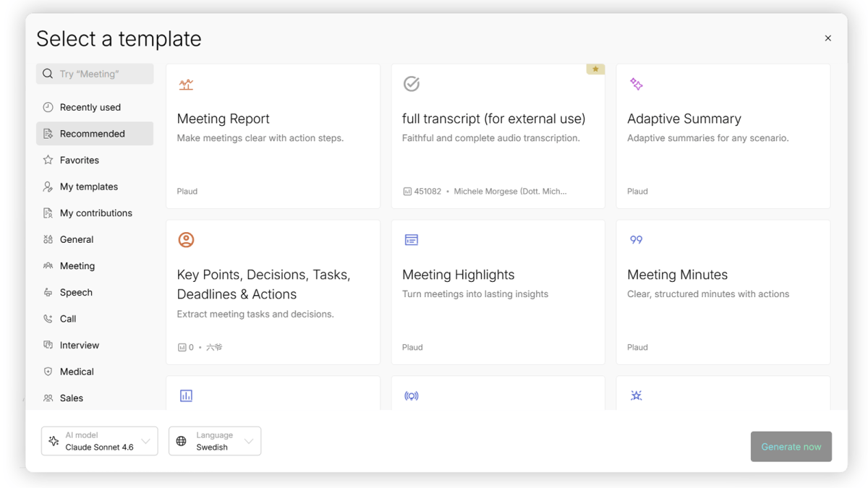Click the Meeting Report card icon
Screen dimensions: 868x488
pyautogui.click(x=186, y=85)
